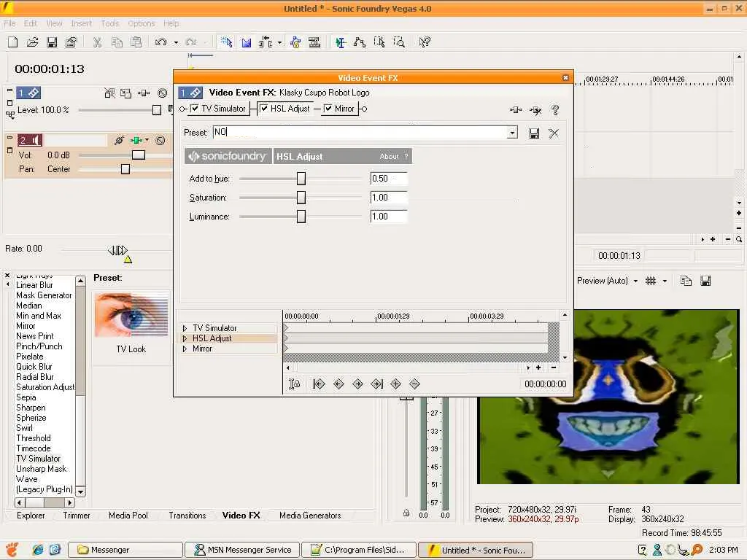Viewport: 747px width, 560px height.
Task: Select the Envelope edit tool icon
Action: [x=359, y=42]
